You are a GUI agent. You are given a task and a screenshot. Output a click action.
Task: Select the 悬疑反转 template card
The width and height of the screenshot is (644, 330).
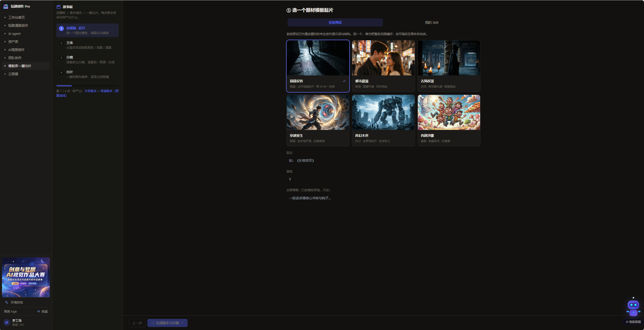[x=318, y=66]
